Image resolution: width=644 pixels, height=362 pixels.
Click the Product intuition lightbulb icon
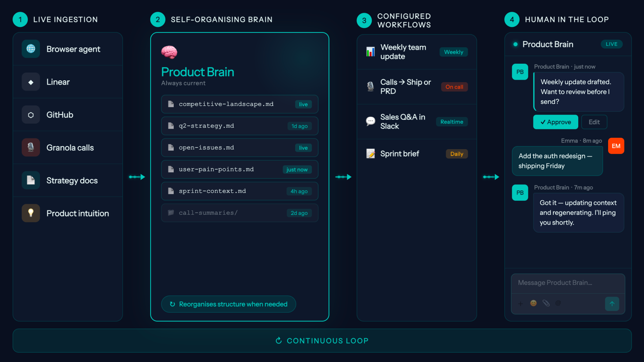31,213
